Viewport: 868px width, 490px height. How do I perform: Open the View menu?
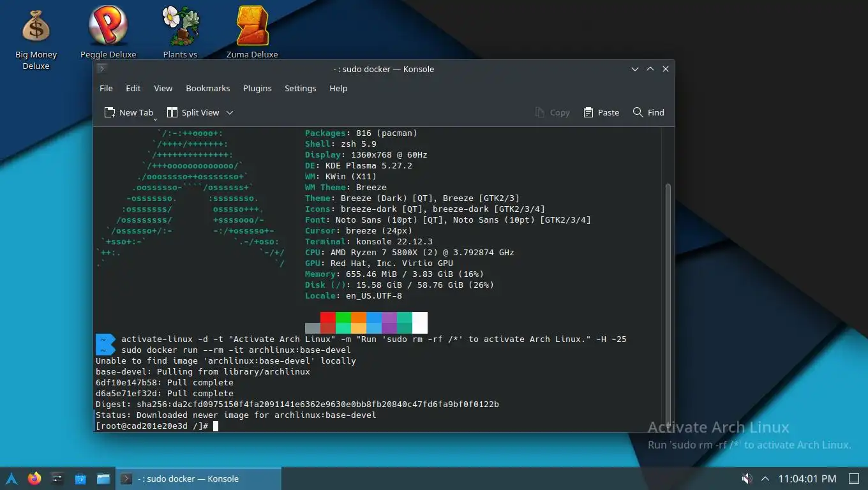point(163,88)
